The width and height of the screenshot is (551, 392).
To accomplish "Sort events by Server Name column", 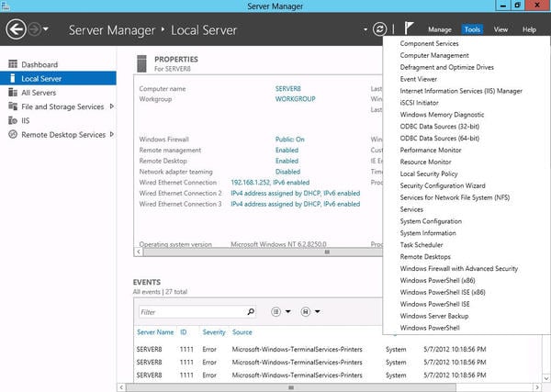I will coord(155,332).
